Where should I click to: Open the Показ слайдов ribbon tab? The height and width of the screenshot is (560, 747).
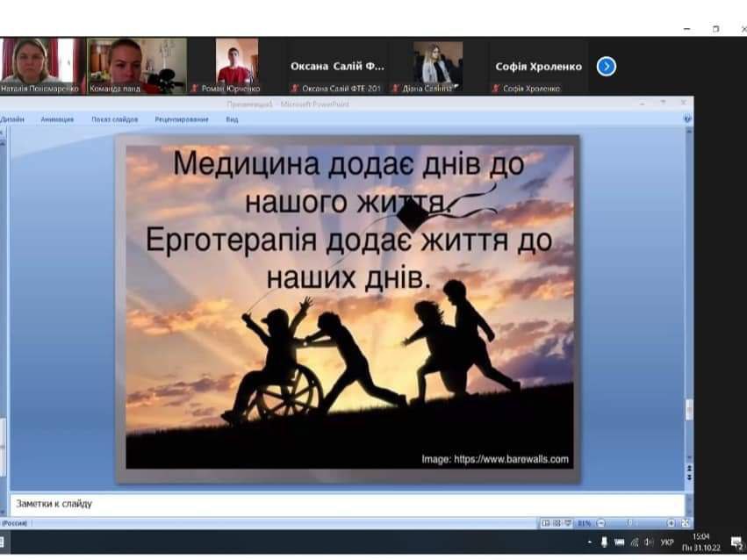click(x=114, y=119)
